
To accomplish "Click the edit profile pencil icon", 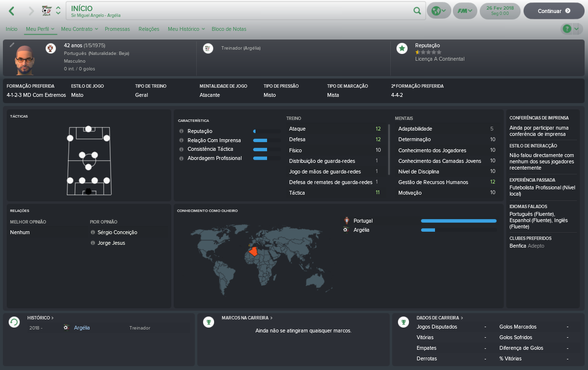I will (12, 45).
